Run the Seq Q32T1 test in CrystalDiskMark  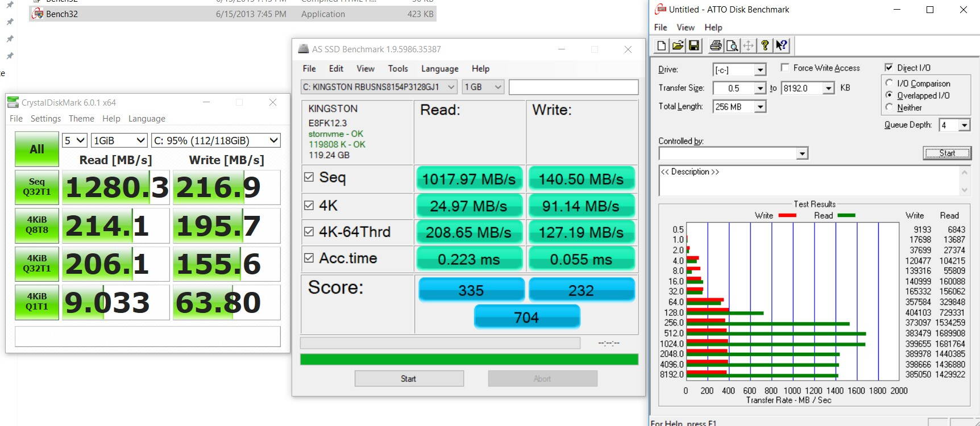tap(37, 187)
